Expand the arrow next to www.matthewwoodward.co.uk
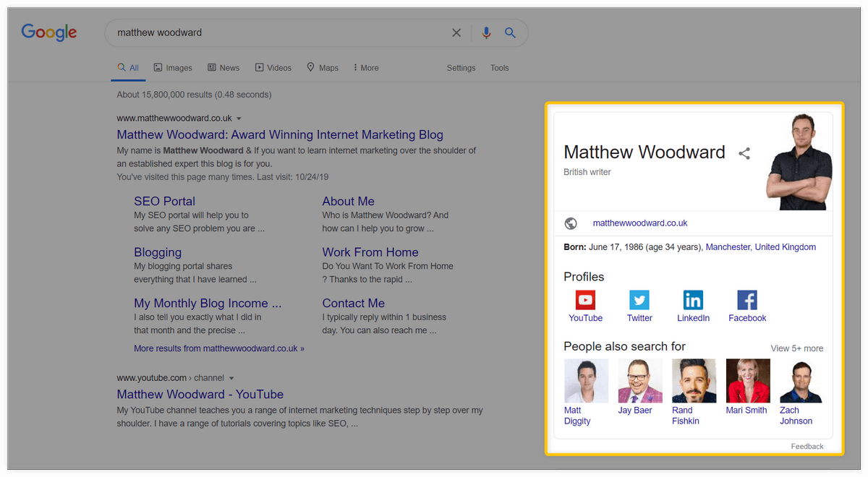The image size is (868, 477). (239, 119)
